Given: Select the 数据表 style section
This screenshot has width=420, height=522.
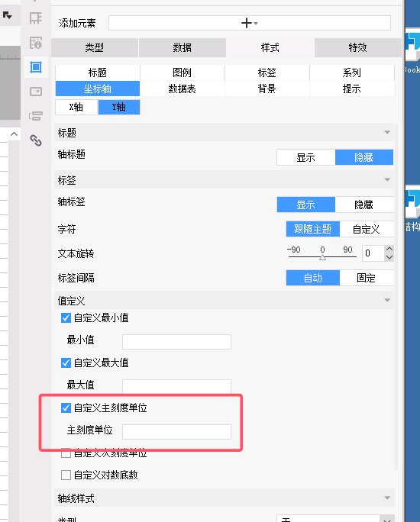Looking at the screenshot, I should 183,89.
